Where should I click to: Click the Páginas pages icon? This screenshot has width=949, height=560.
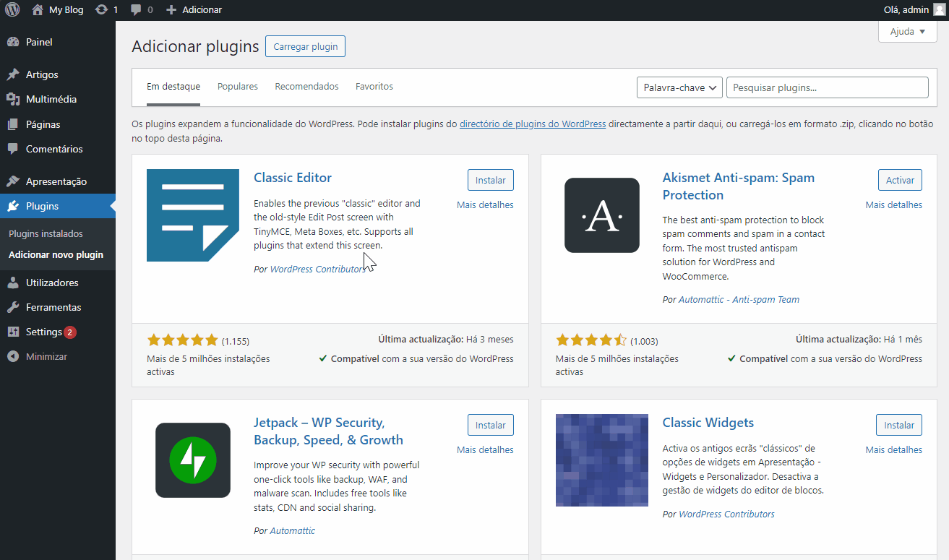(13, 124)
